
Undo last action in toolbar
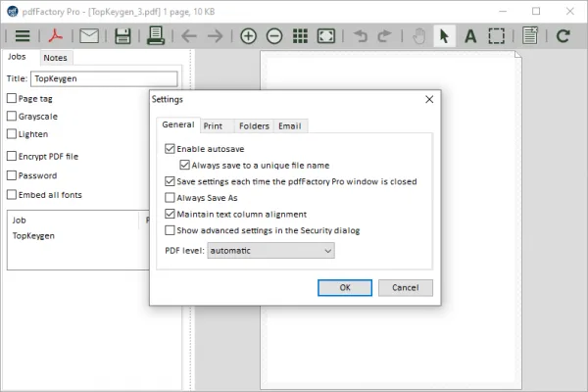361,36
